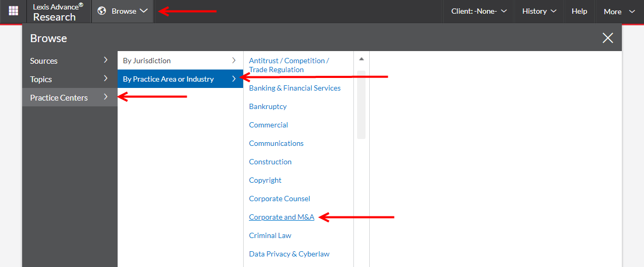The image size is (644, 267).
Task: Select Sources in Browse sidebar
Action: click(x=70, y=61)
